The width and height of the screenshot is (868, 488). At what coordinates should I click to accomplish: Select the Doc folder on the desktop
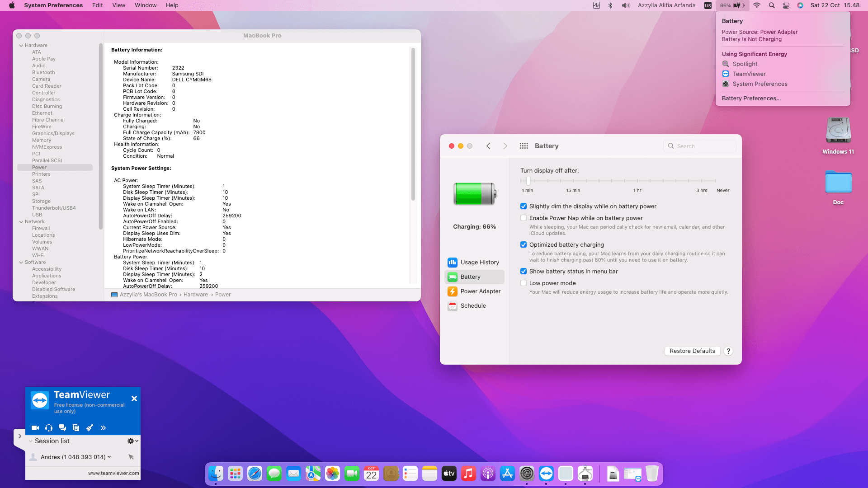[839, 188]
